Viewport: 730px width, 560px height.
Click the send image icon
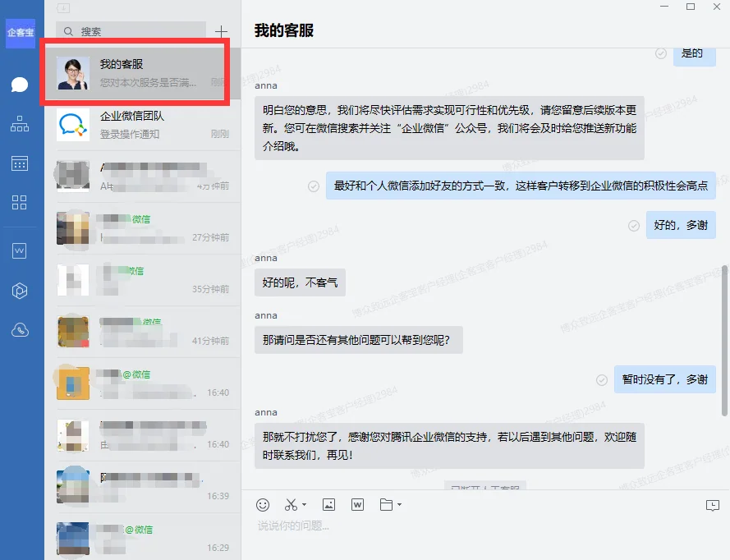pyautogui.click(x=328, y=505)
